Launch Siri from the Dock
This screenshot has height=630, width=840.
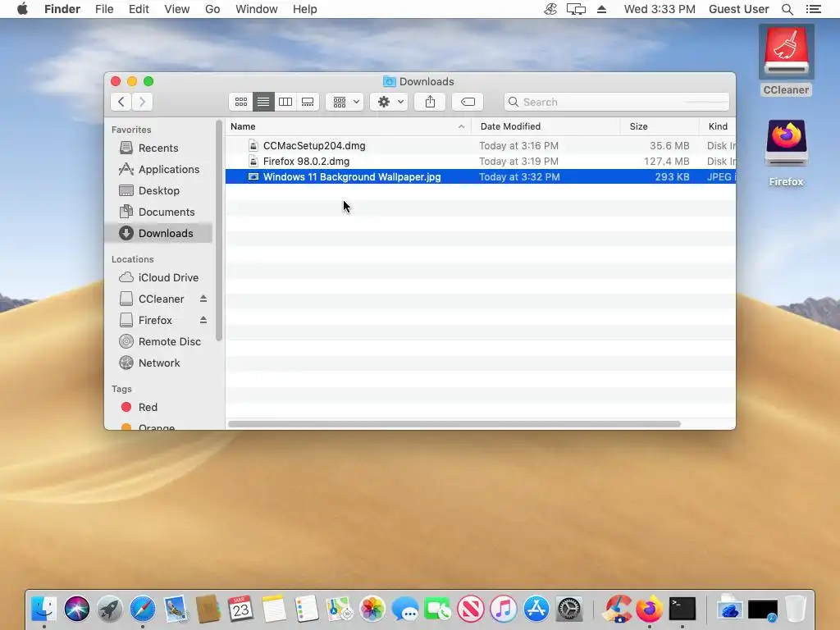point(77,609)
